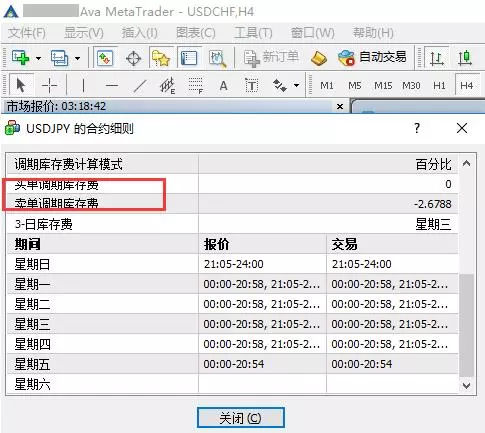This screenshot has height=433, width=485.
Task: Click the 市场报价: 03:18:42 panel title
Action: coord(56,107)
